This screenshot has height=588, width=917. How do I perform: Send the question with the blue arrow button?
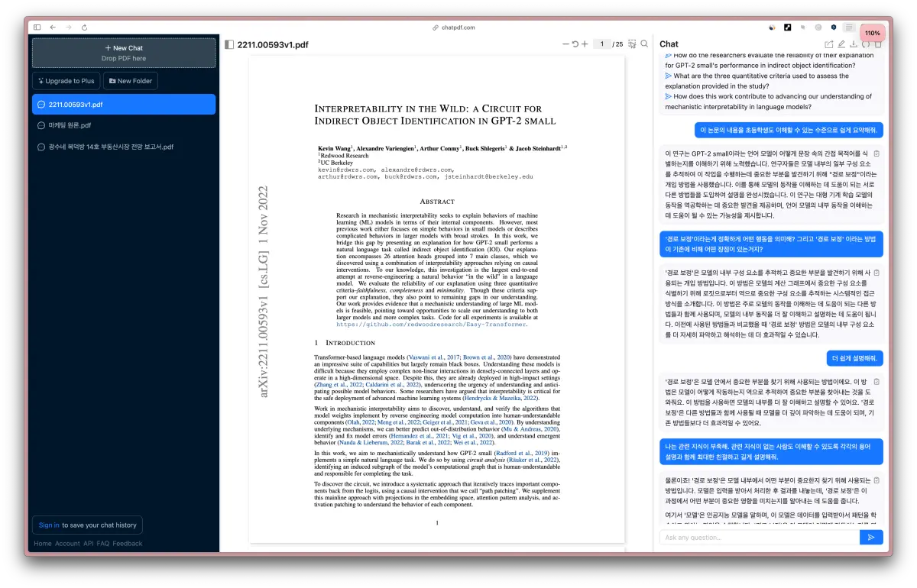871,538
